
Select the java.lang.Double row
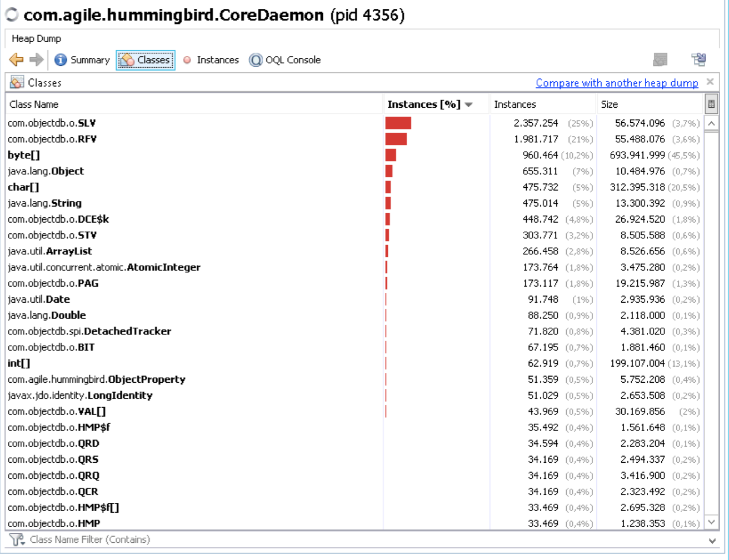click(354, 315)
